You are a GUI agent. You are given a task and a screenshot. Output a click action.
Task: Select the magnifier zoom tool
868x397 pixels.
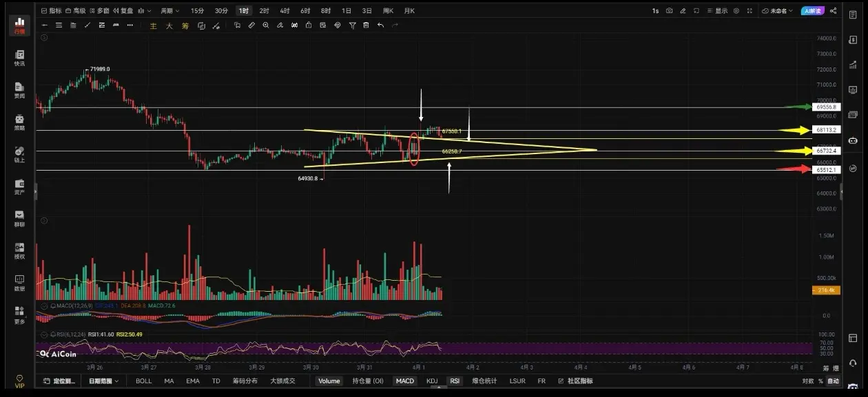click(x=266, y=25)
